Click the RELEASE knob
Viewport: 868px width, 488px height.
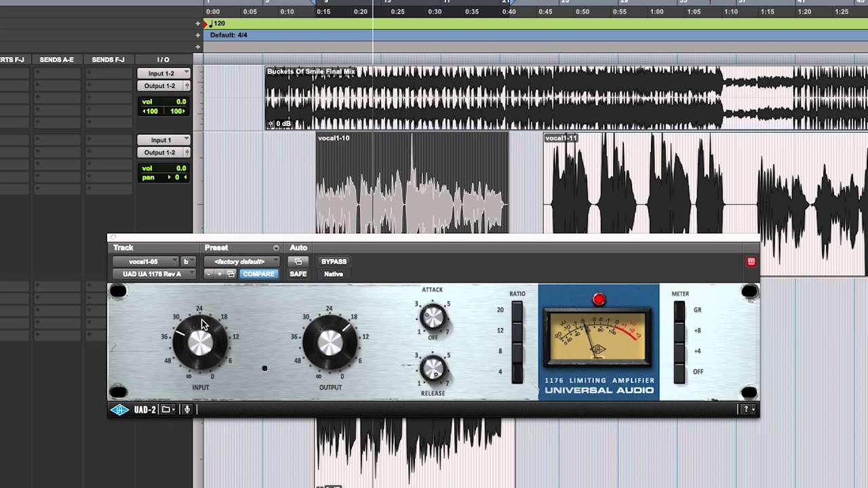[x=433, y=368]
